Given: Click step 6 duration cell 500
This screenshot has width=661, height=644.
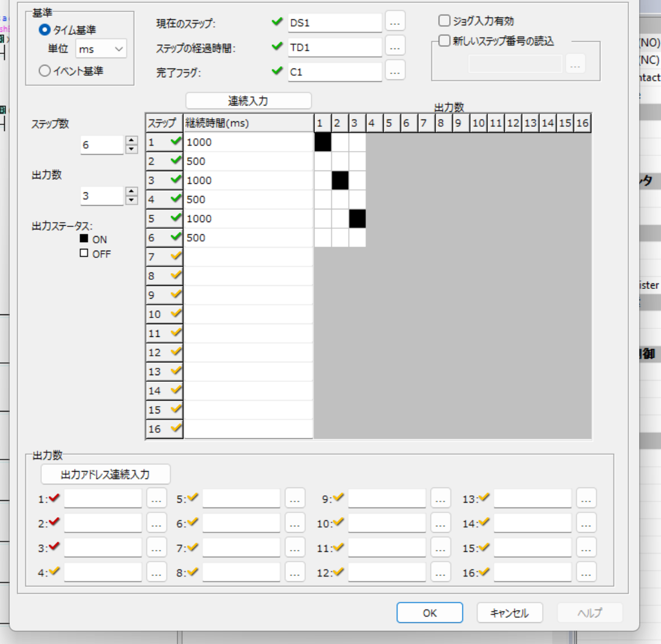Looking at the screenshot, I should pyautogui.click(x=248, y=238).
